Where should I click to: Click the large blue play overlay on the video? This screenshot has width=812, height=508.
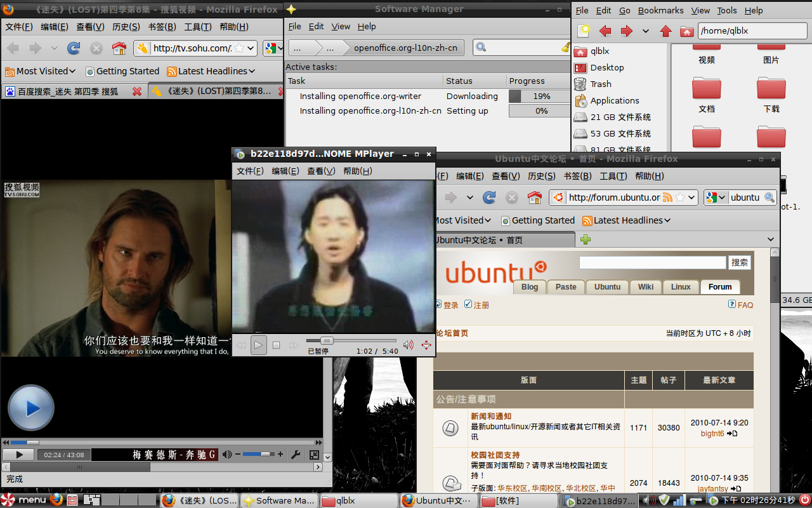tap(31, 408)
